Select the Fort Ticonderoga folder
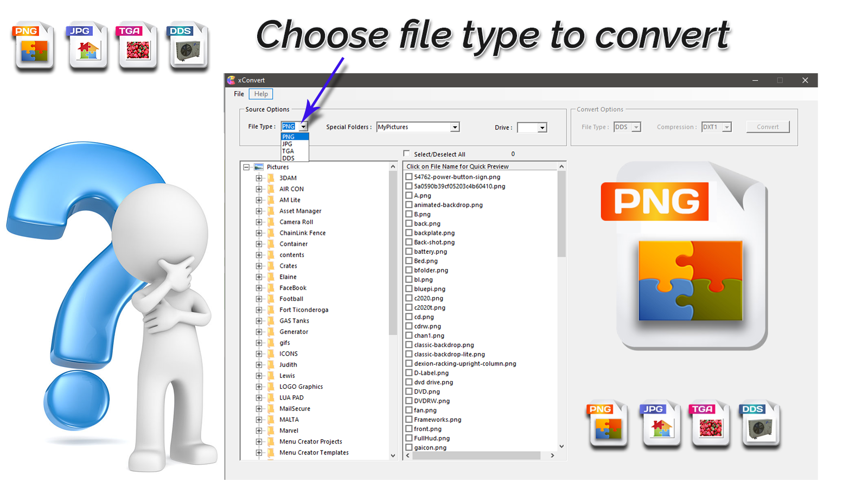This screenshot has width=868, height=488. (x=304, y=310)
